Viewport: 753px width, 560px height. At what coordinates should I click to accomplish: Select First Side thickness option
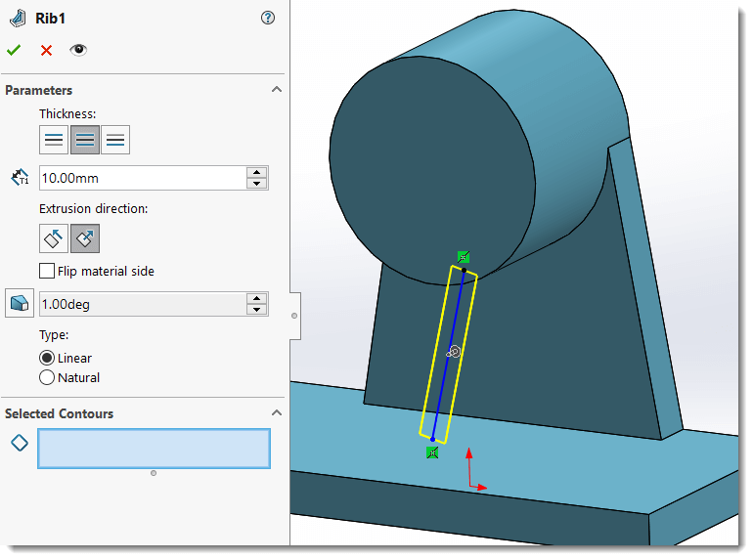pos(54,140)
